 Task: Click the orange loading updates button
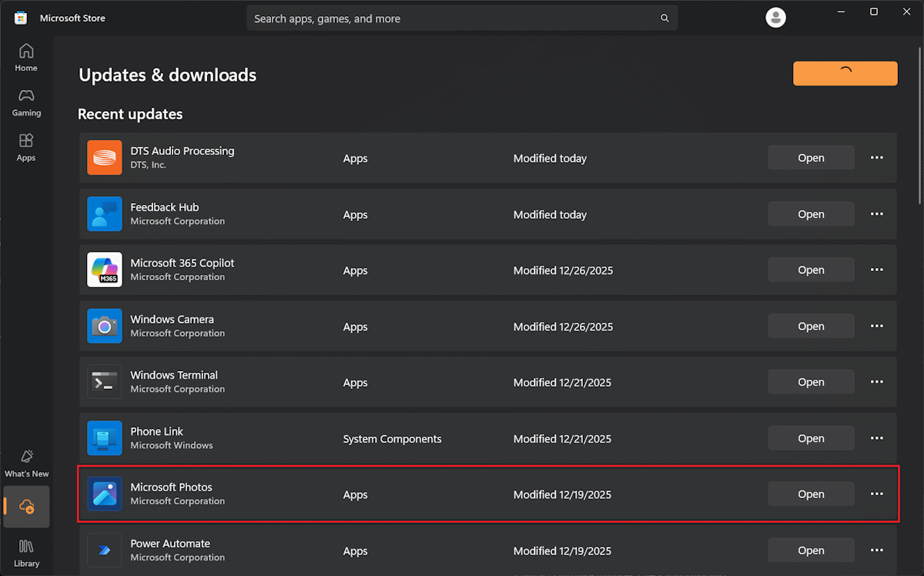point(845,73)
